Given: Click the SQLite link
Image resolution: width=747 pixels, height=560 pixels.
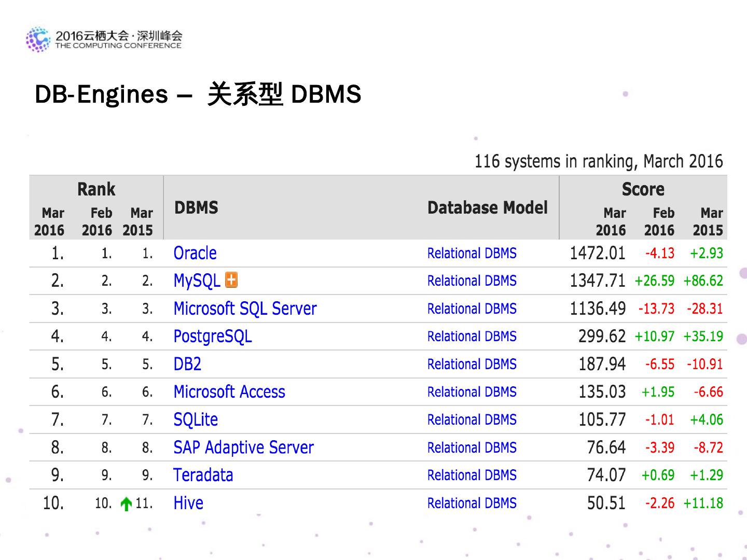Looking at the screenshot, I should (x=196, y=419).
